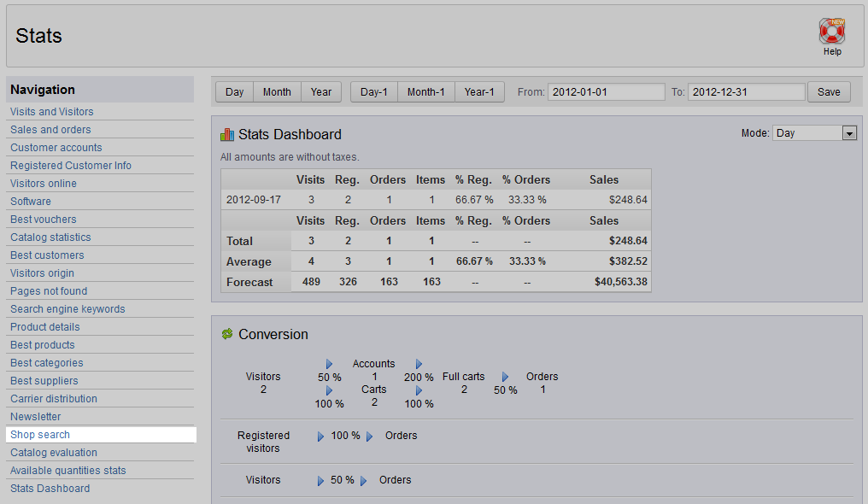
Task: Click the Stats Dashboard bar chart icon
Action: [227, 134]
